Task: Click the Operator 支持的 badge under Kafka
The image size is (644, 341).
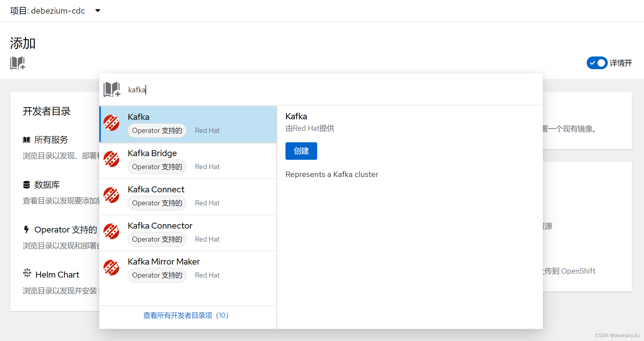Action: [x=157, y=130]
